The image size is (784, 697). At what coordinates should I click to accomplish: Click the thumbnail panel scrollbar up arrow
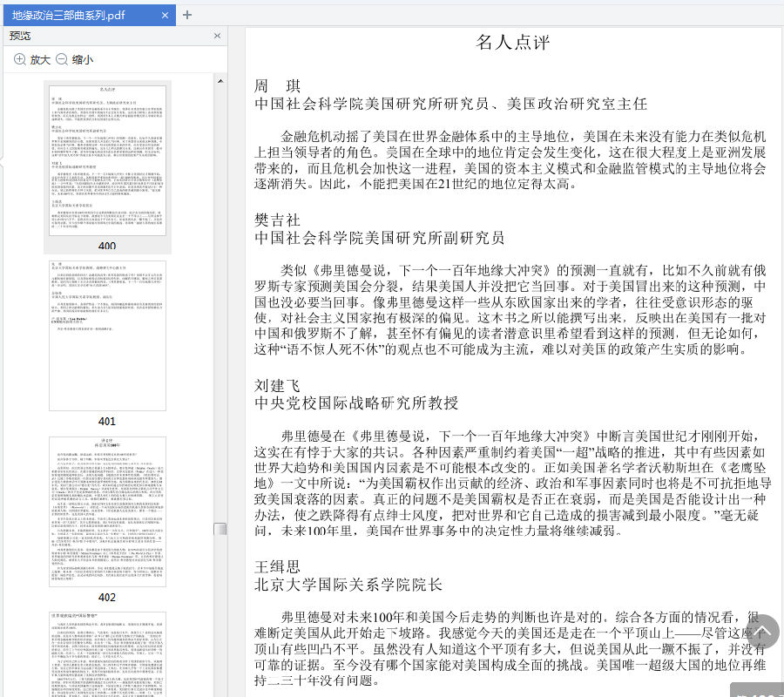(x=220, y=79)
